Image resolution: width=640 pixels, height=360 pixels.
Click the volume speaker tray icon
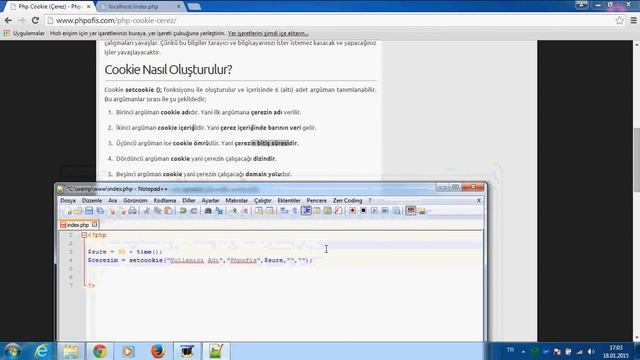point(591,351)
